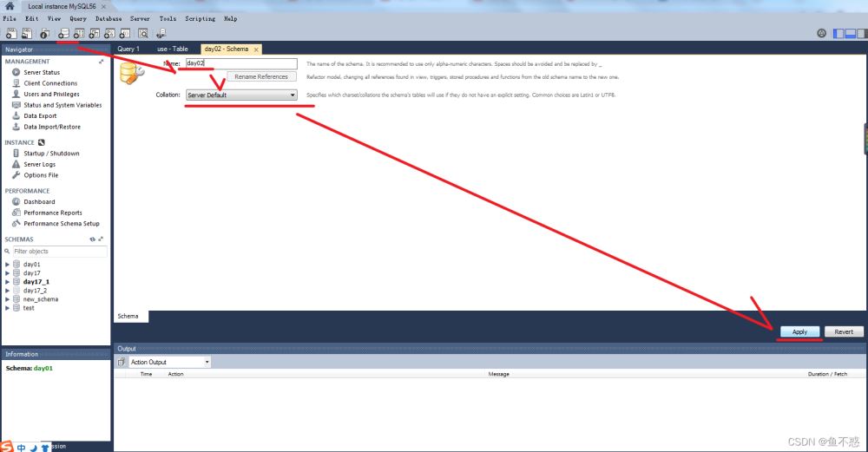Open the Edit menu
868x452 pixels.
tap(31, 19)
